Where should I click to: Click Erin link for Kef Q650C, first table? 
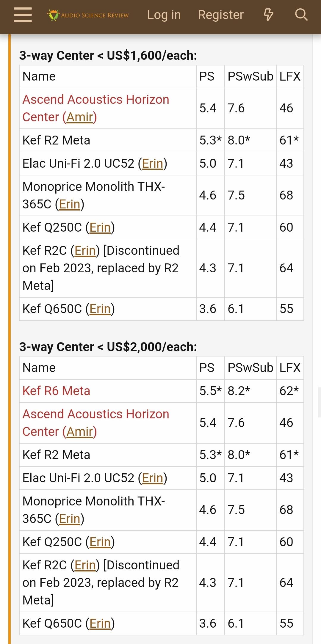(x=100, y=309)
